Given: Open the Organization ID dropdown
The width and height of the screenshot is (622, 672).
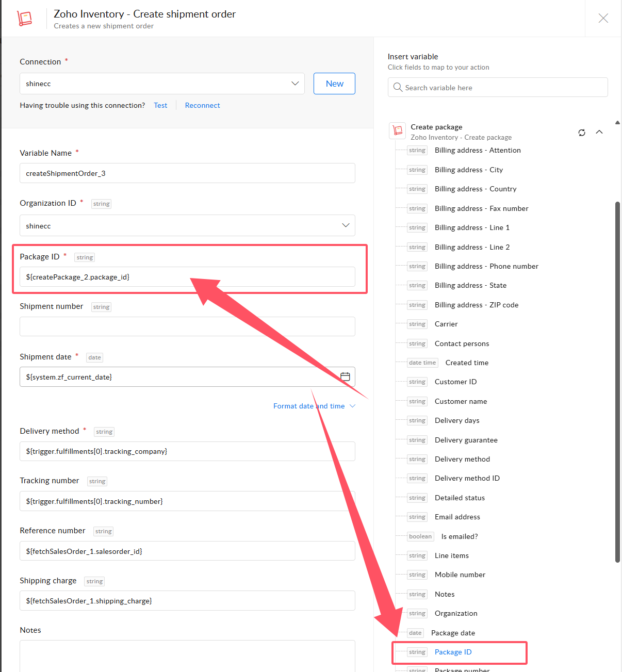Looking at the screenshot, I should pos(187,225).
